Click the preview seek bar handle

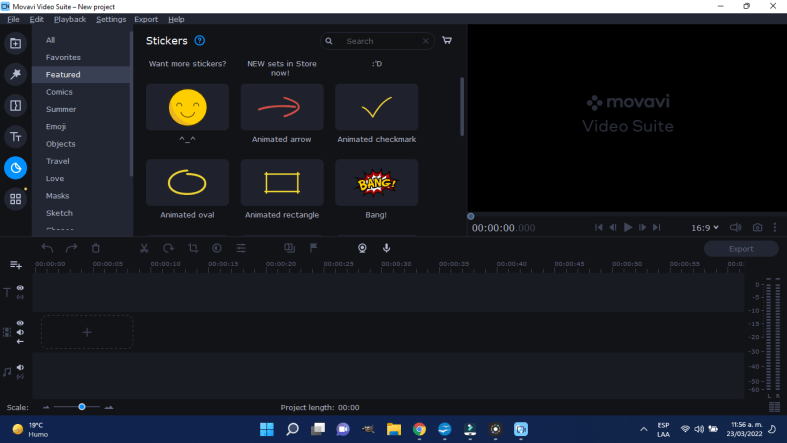(x=471, y=216)
